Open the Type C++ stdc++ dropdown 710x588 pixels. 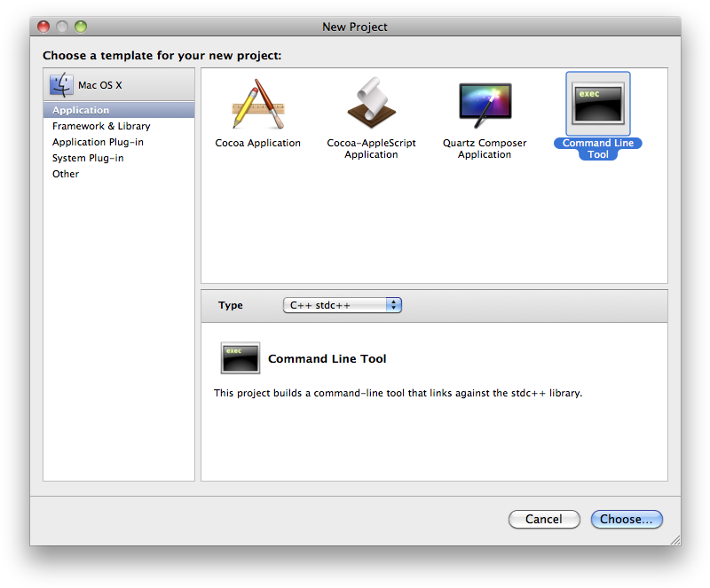(343, 305)
